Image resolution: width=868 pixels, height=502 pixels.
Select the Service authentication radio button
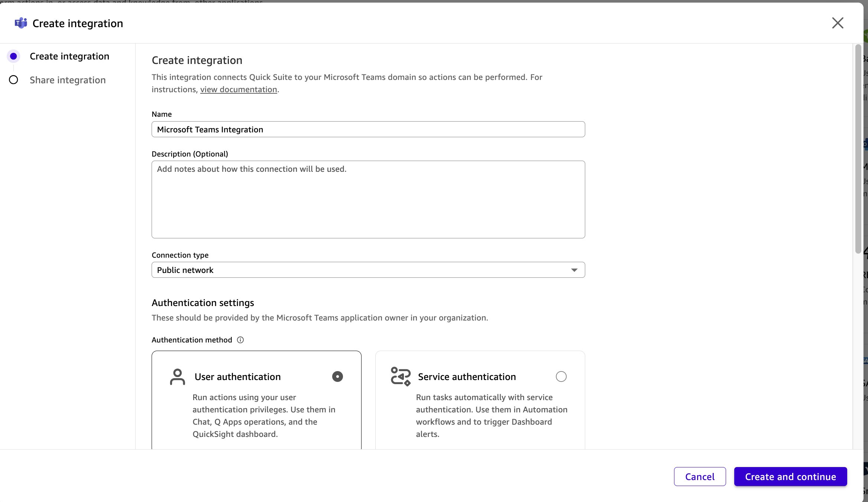click(x=561, y=376)
